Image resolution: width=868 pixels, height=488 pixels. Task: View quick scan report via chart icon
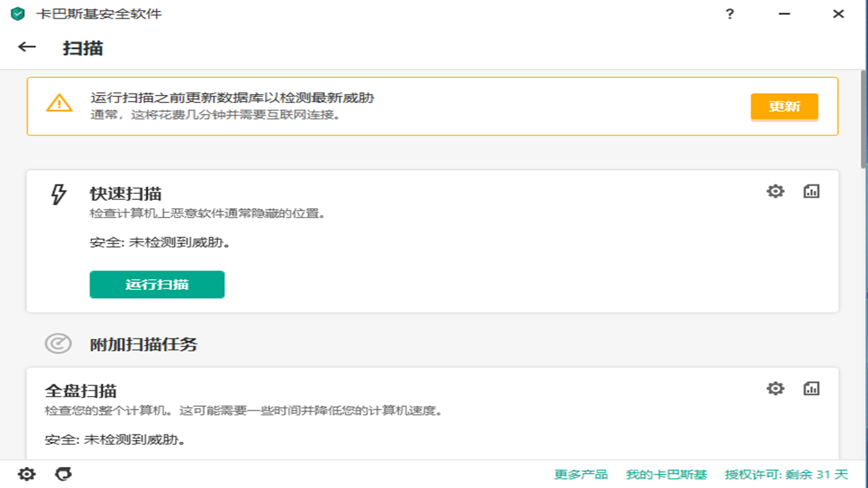(812, 191)
